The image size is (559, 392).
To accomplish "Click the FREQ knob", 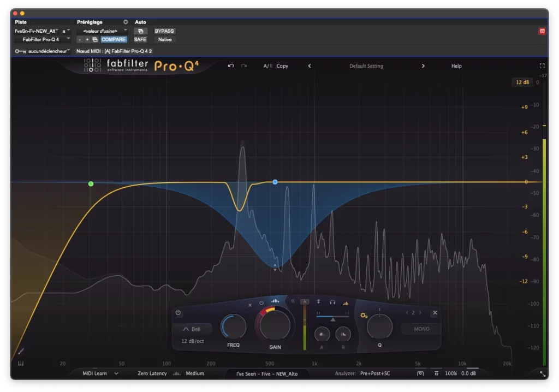I will coord(234,326).
